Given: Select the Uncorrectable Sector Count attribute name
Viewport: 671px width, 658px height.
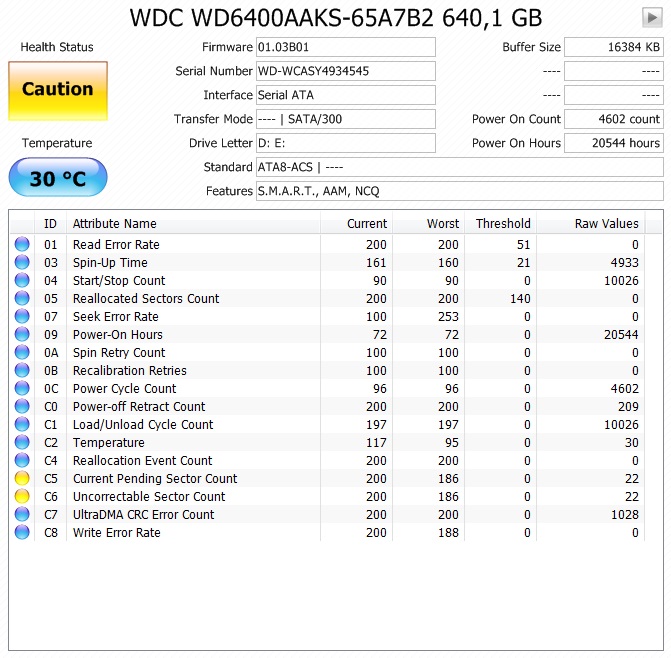Looking at the screenshot, I should tap(149, 496).
